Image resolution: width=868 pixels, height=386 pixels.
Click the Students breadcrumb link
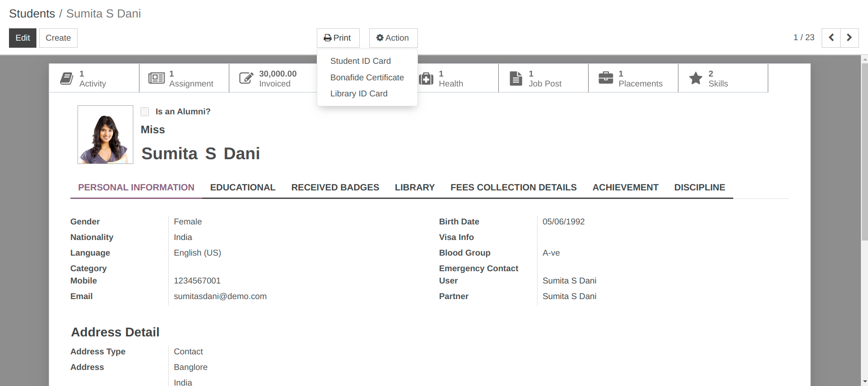coord(32,14)
